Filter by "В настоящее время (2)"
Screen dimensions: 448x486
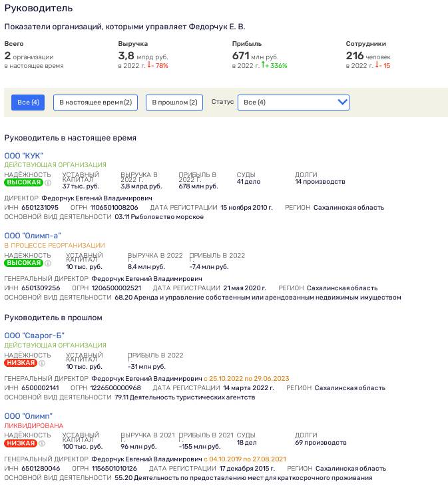95,103
